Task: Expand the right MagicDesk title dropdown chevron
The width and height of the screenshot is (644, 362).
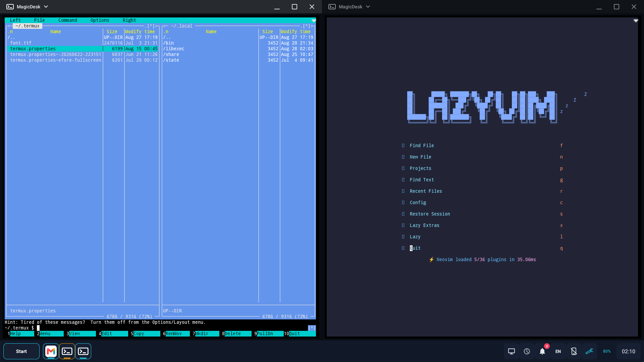Action: click(x=368, y=7)
